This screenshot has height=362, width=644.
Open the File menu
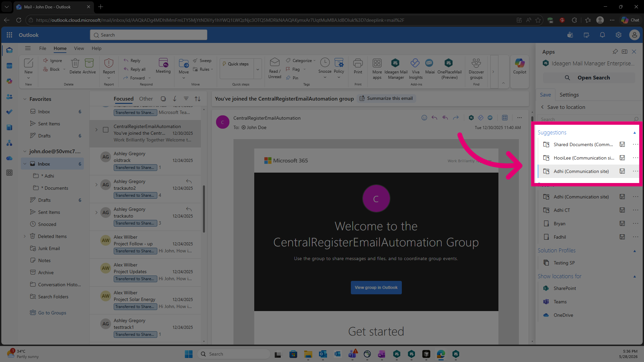(x=43, y=48)
